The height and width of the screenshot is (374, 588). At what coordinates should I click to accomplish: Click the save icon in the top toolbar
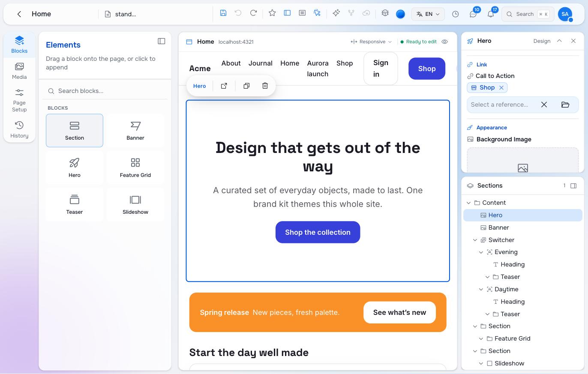223,13
